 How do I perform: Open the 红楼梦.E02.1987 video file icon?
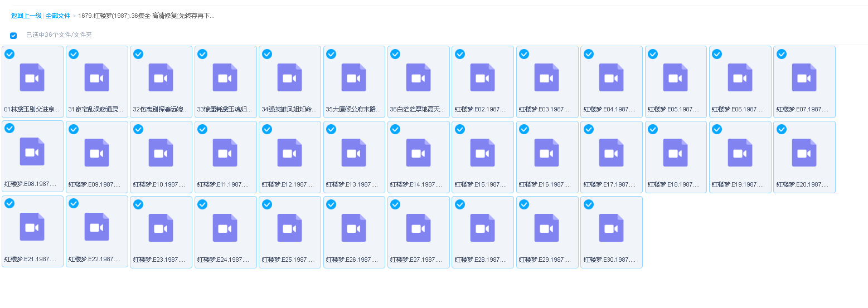coord(482,77)
